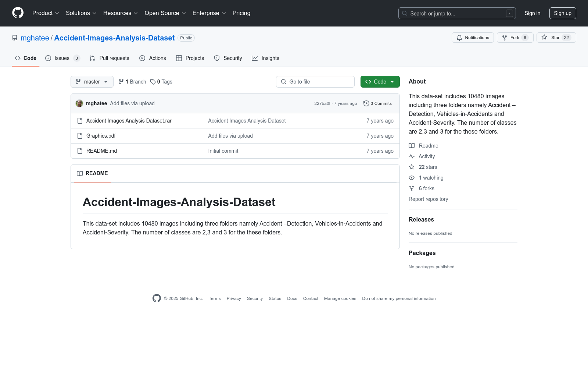Open the Issues tab

[62, 58]
